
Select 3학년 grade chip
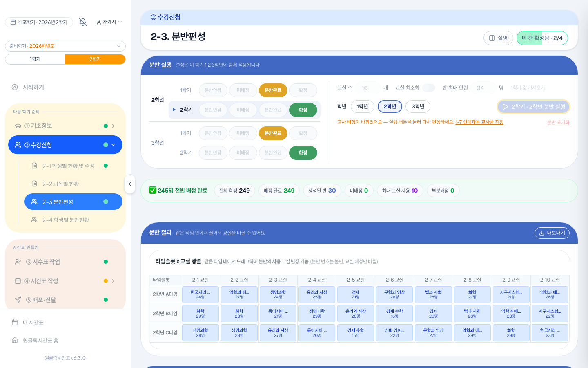(418, 106)
